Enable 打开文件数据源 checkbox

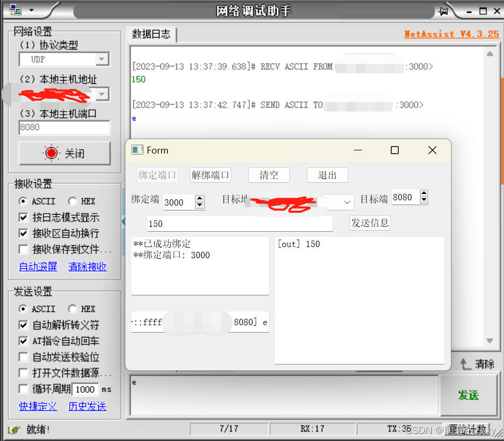(x=23, y=373)
